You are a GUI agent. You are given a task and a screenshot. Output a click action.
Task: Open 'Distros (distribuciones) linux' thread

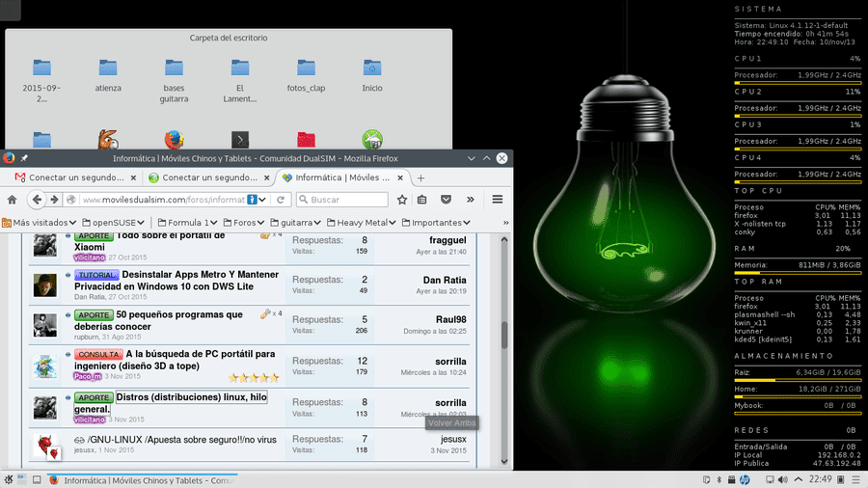(171, 403)
